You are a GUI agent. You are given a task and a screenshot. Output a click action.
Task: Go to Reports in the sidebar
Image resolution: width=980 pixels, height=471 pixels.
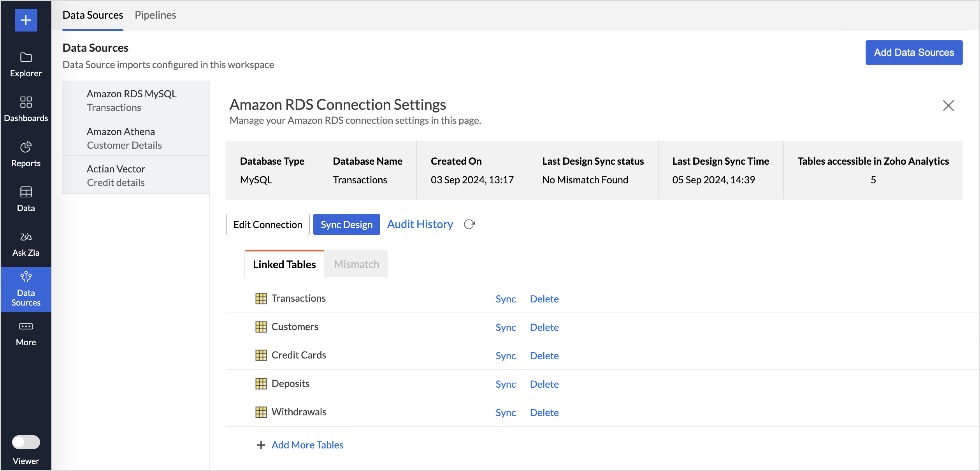[26, 154]
